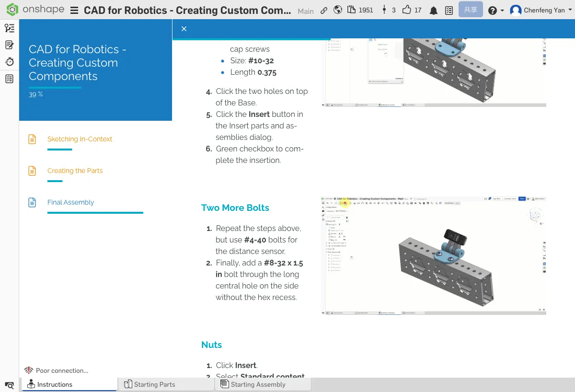Switch to the Starting Assembly tab
Viewport: 575px width, 392px height.
point(258,384)
